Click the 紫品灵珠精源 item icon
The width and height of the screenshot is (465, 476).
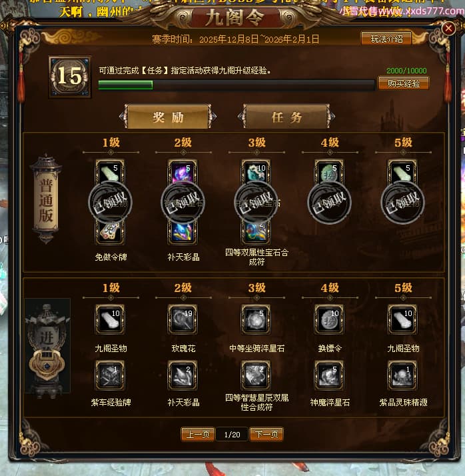402,375
